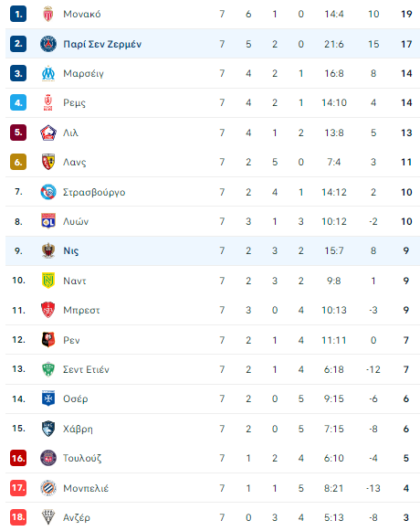Select the Παρί Σεν Ζερμέν team name
Viewport: 420px width, 531px height.
tap(102, 44)
